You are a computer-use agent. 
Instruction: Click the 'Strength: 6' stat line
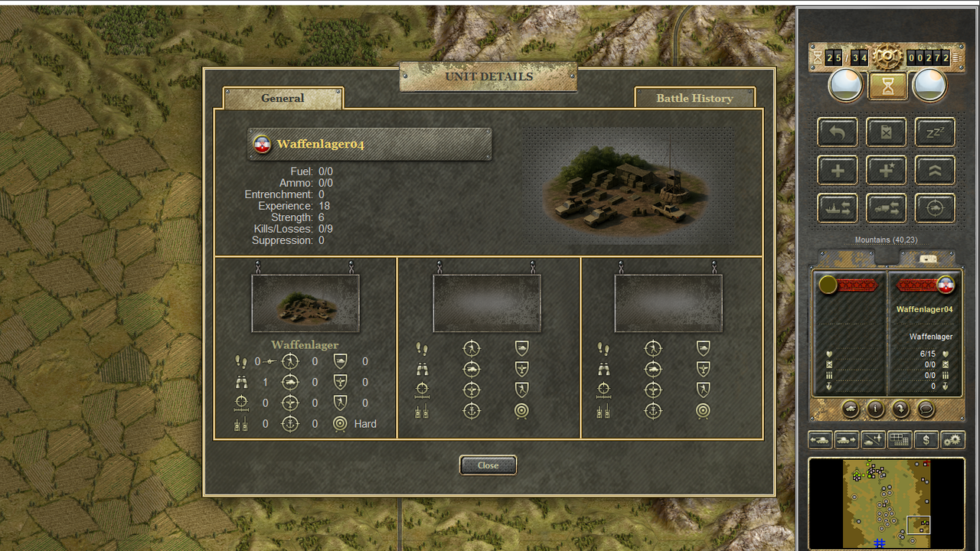tap(298, 217)
